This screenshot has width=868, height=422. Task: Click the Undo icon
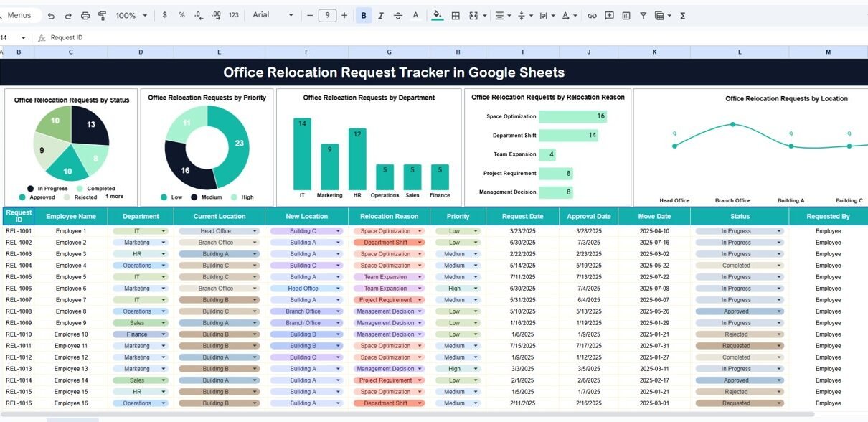point(51,15)
